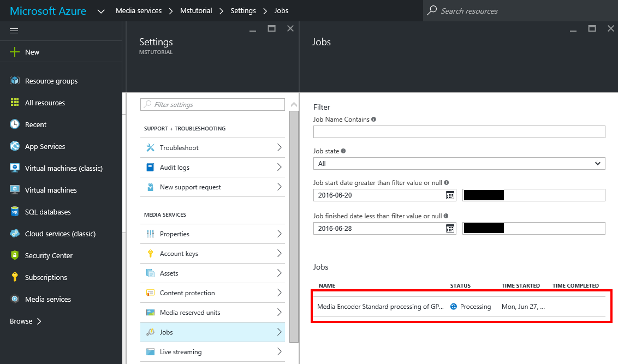Select Mstutorial breadcrumb
The image size is (618, 364).
click(x=196, y=10)
